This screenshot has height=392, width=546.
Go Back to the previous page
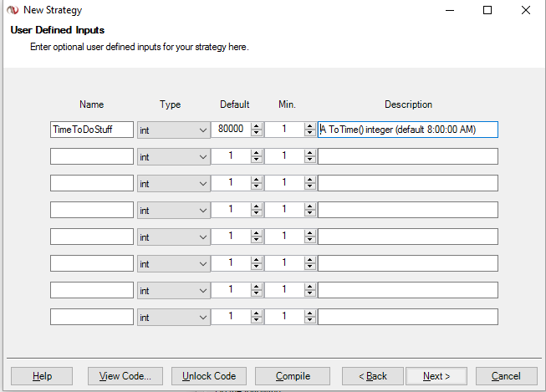pyautogui.click(x=373, y=376)
